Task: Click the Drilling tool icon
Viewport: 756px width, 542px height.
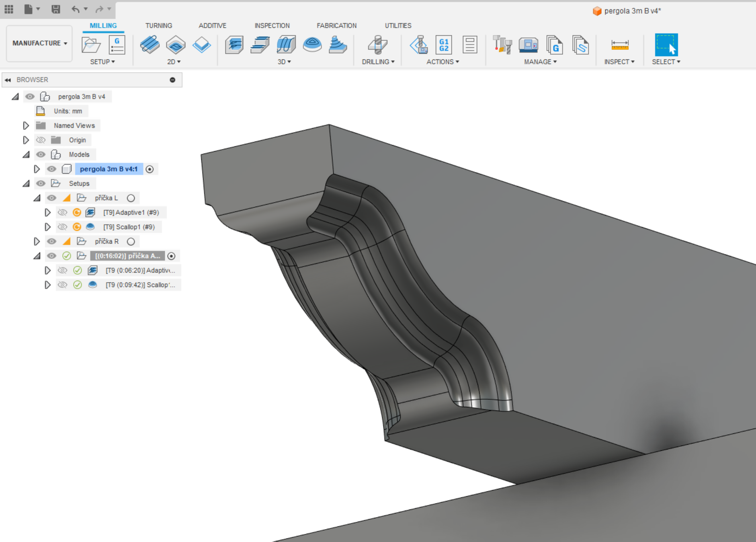Action: [377, 45]
